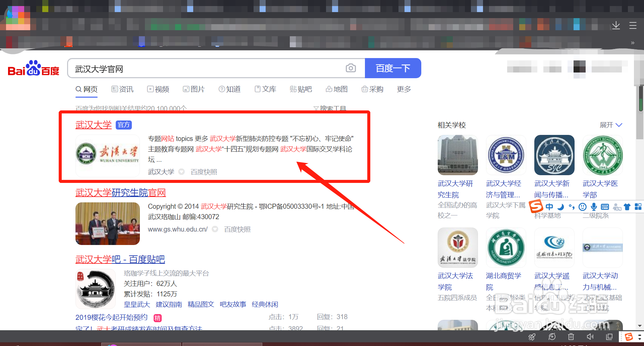Click the rocket accelerator icon in status bar

[x=532, y=337]
